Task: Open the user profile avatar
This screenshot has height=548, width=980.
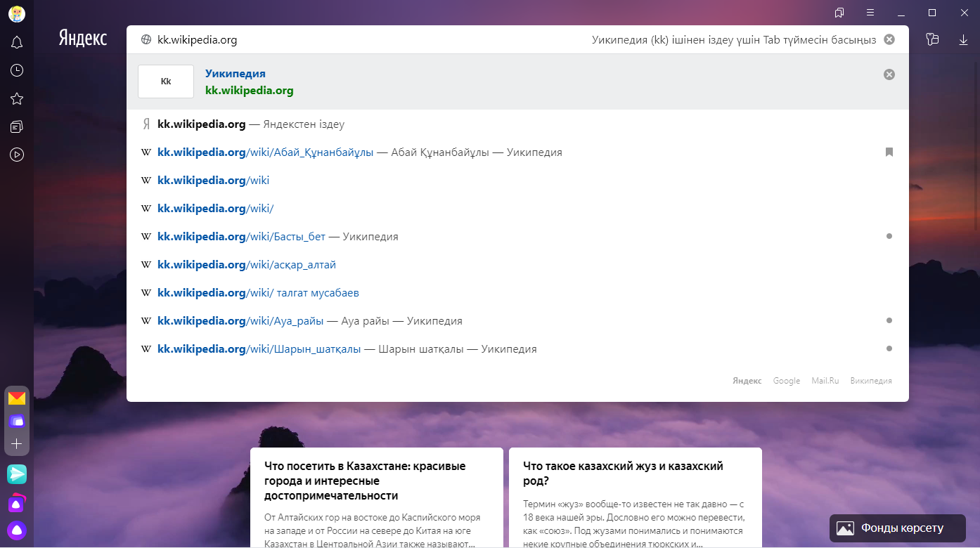Action: point(17,14)
